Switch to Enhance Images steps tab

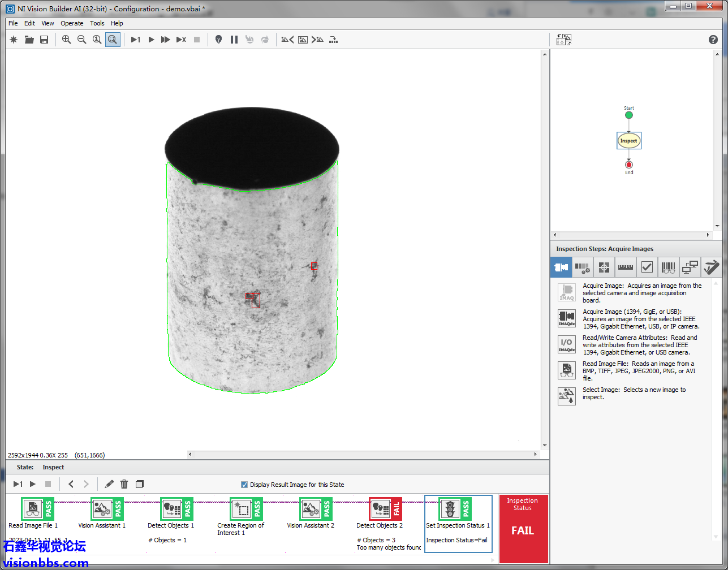click(x=583, y=267)
